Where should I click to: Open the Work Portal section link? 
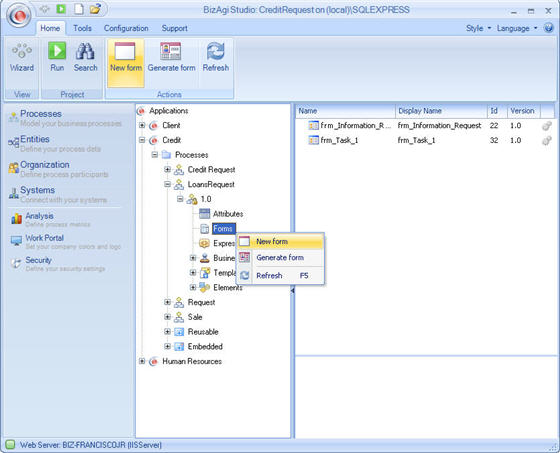click(44, 238)
